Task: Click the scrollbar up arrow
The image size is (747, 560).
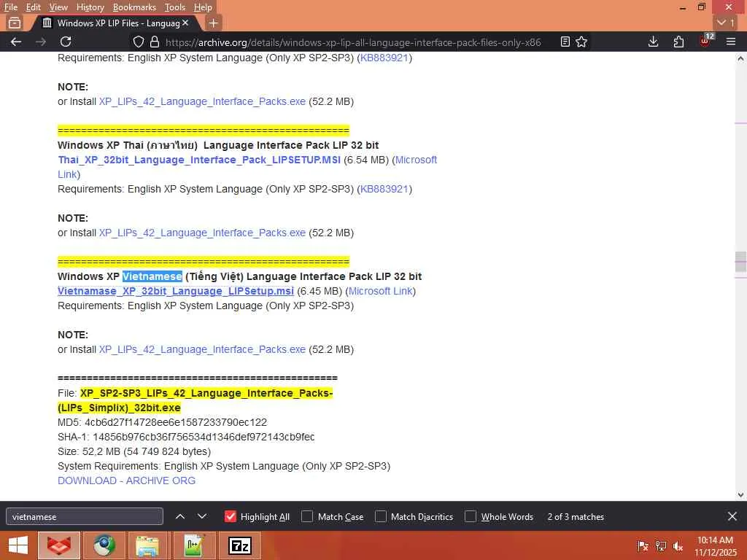Action: pos(740,58)
